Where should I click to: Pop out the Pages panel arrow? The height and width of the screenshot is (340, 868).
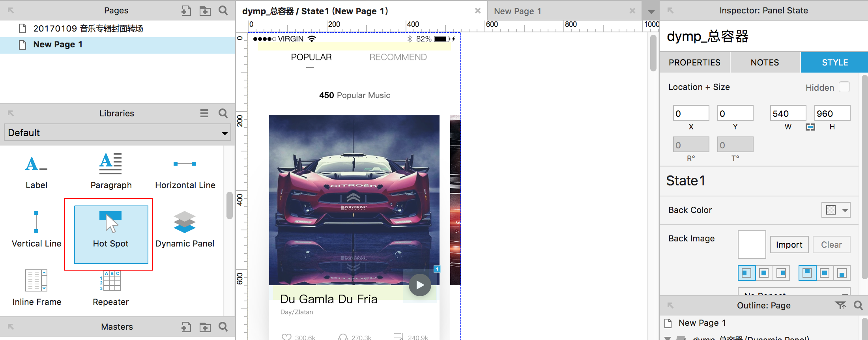[11, 11]
